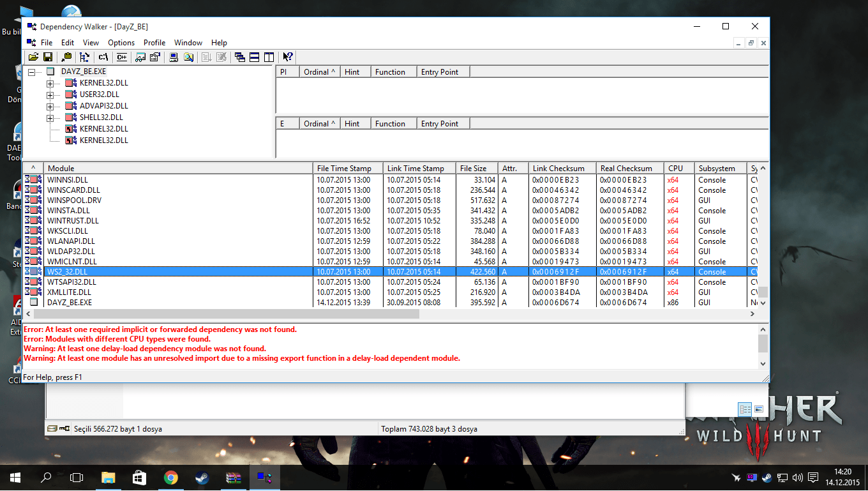Open the View menu

pyautogui.click(x=91, y=43)
